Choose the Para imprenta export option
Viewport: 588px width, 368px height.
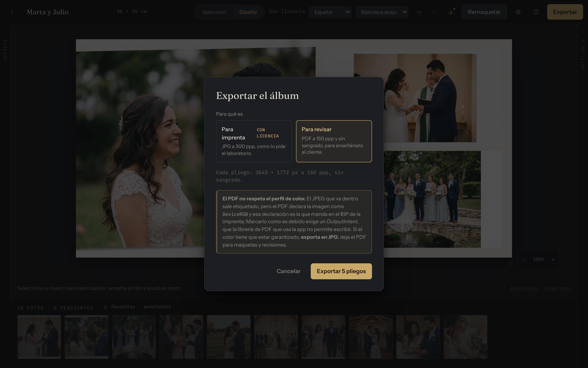pos(254,141)
